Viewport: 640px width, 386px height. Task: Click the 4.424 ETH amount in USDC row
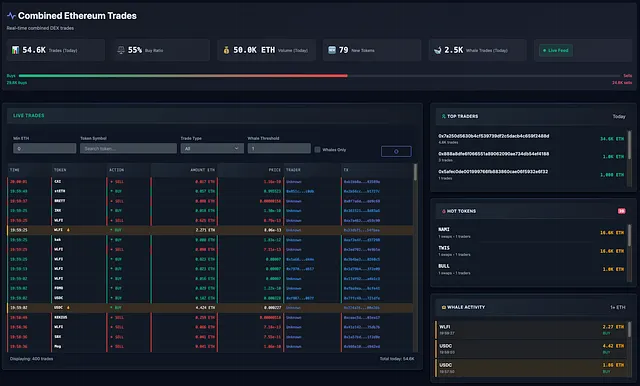pyautogui.click(x=205, y=308)
